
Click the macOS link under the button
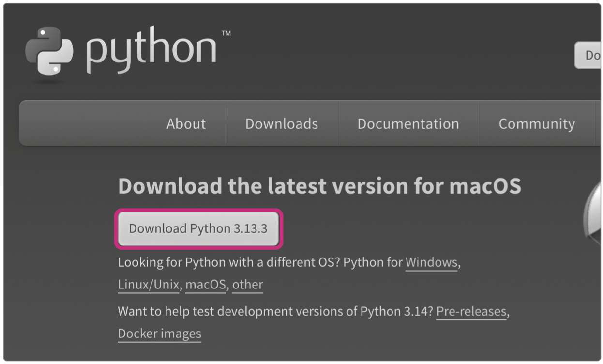[205, 285]
